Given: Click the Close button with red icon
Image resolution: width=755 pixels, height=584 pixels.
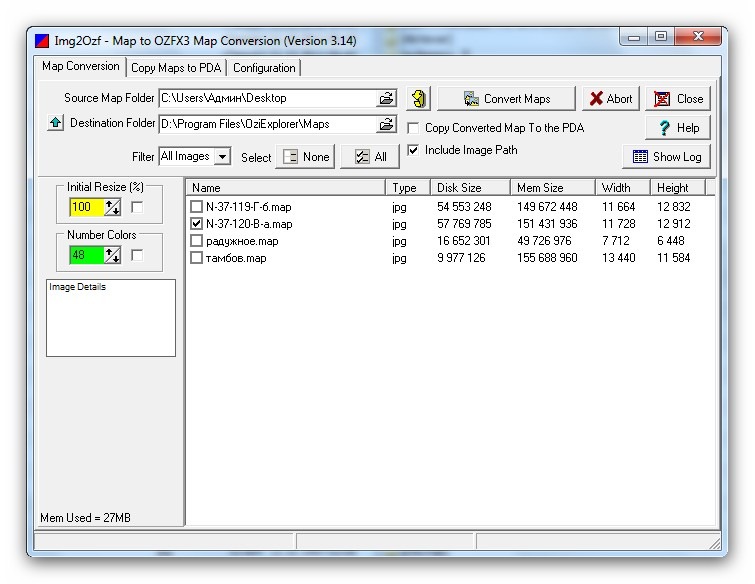Looking at the screenshot, I should (x=678, y=99).
